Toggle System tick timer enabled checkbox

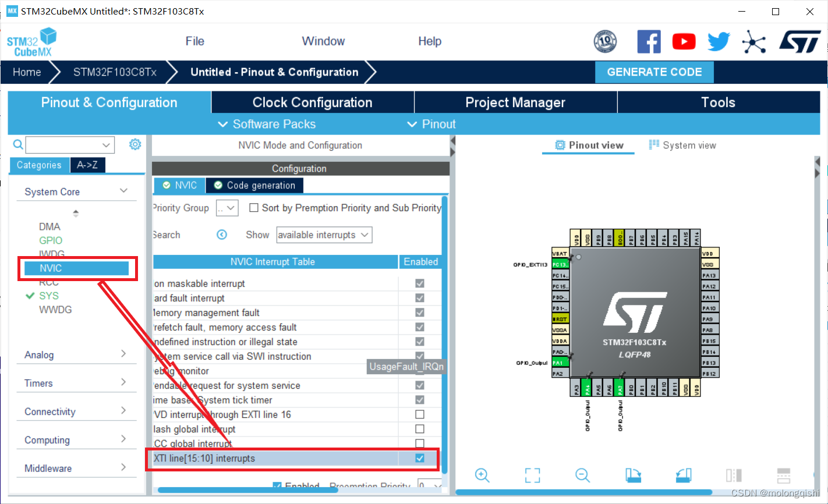420,400
